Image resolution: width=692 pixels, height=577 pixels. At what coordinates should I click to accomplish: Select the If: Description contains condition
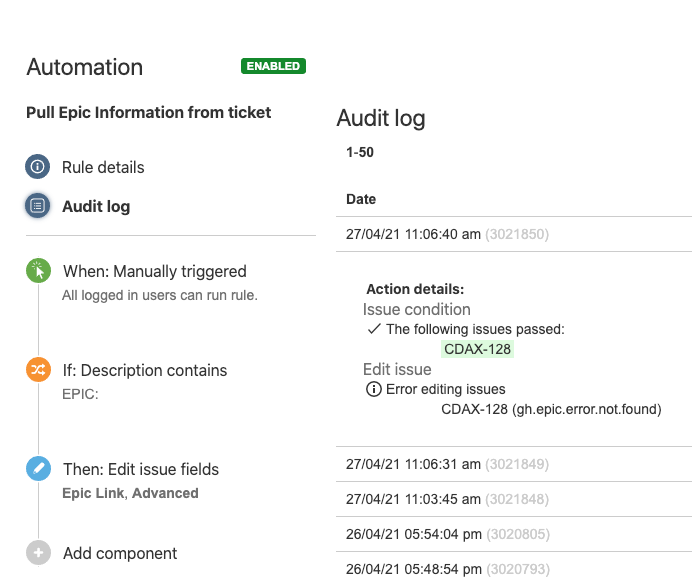point(145,370)
